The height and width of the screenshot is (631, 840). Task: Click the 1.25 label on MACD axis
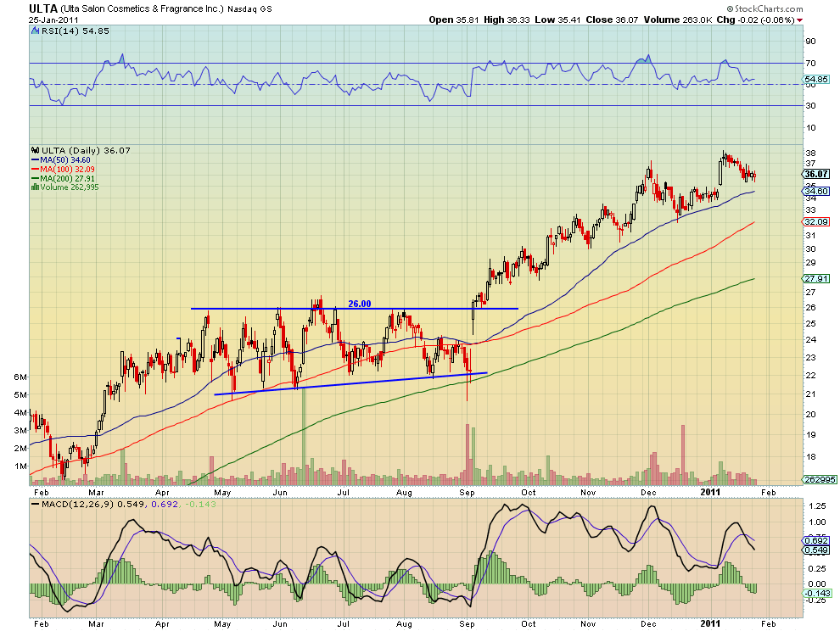(x=817, y=505)
